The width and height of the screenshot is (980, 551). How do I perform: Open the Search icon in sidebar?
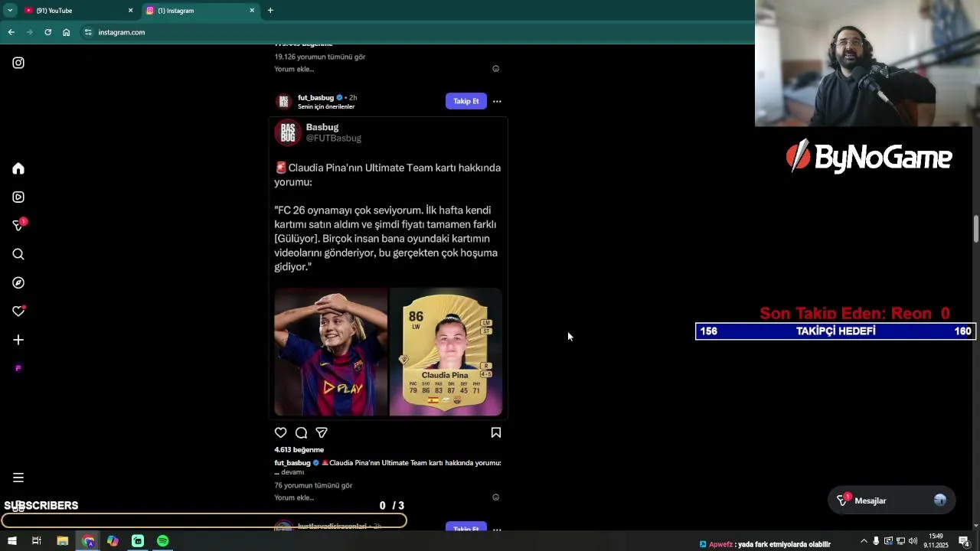[x=18, y=254]
